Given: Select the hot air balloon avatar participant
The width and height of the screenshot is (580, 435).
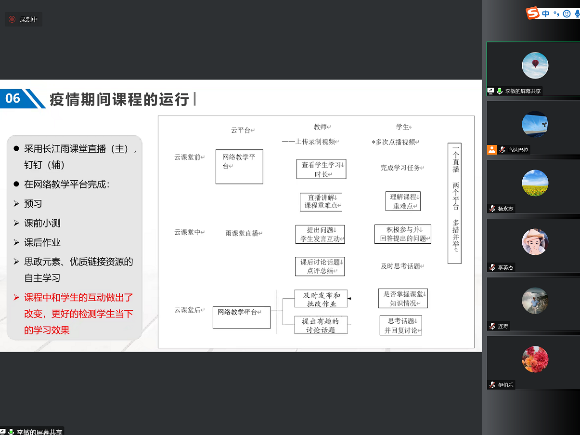Looking at the screenshot, I should tap(535, 65).
